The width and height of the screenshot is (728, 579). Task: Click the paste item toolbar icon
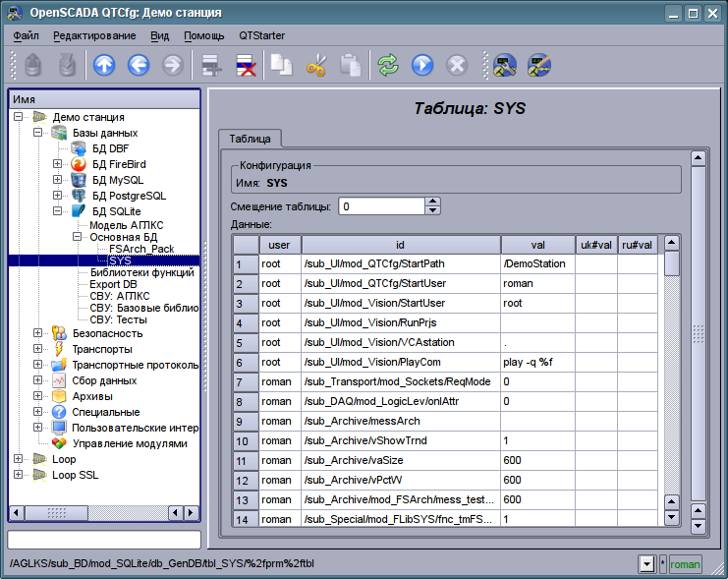351,65
